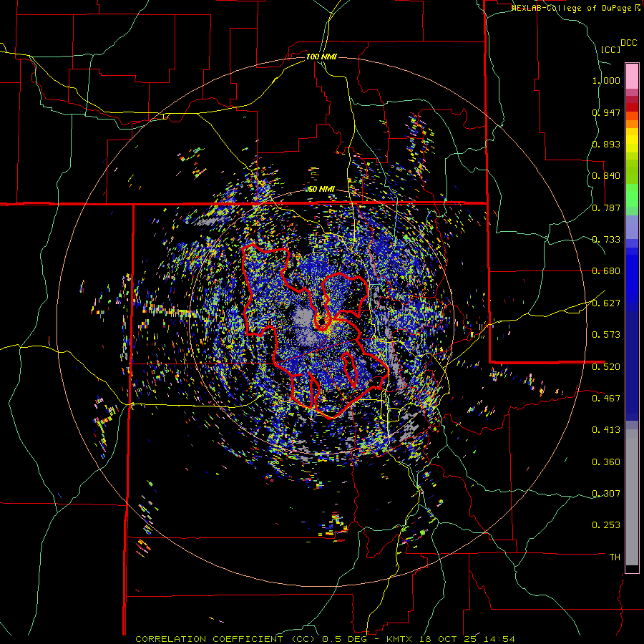The image size is (644, 644).
Task: Pick the light periwinkle color bar segment
Action: (632, 227)
